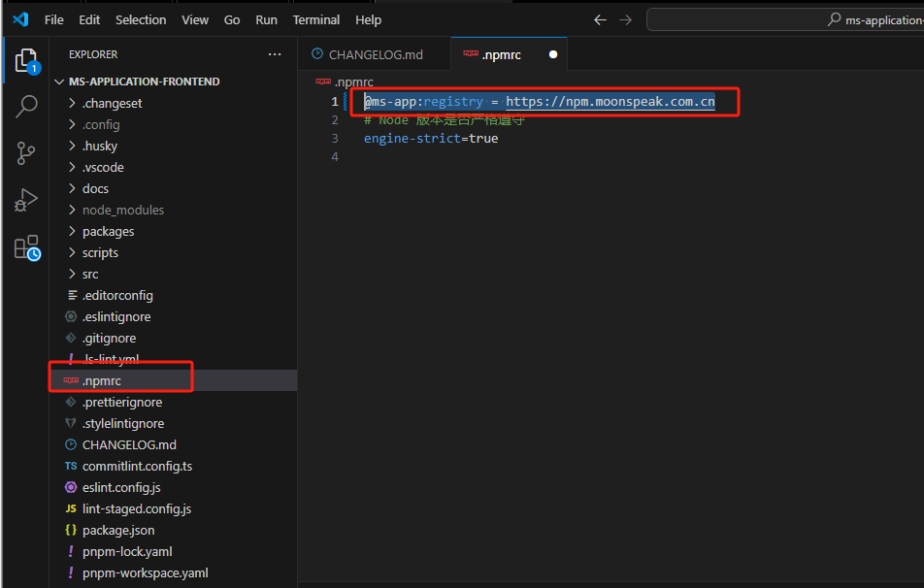
Task: Expand the .changeset folder
Action: 112,103
